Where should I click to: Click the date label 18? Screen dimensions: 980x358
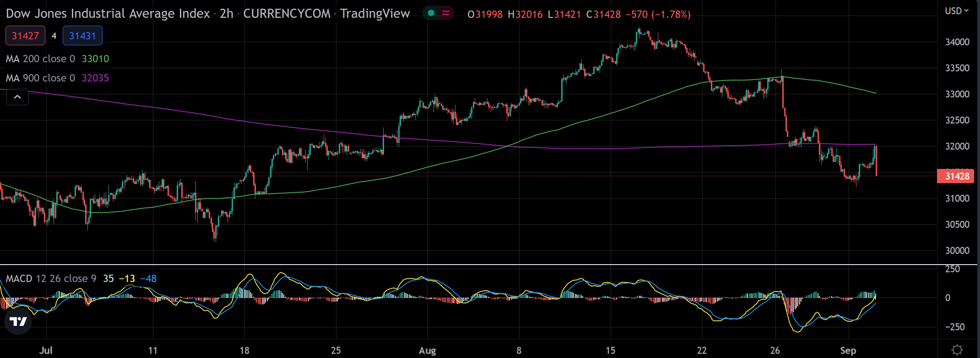(x=244, y=350)
